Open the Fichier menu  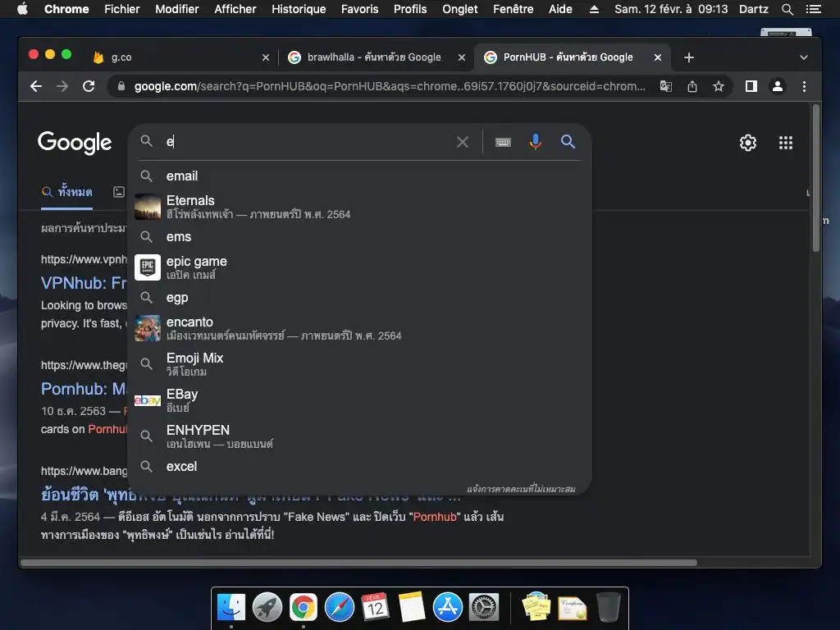pyautogui.click(x=121, y=9)
